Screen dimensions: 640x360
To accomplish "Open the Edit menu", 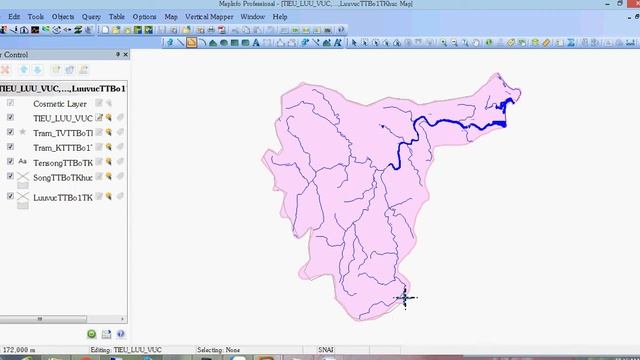I will [14, 17].
